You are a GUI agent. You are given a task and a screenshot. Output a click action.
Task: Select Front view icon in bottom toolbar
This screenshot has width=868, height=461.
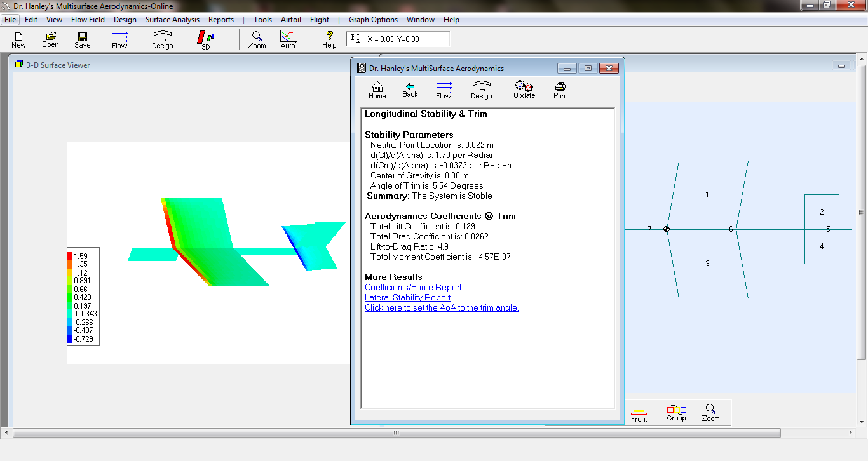click(639, 413)
